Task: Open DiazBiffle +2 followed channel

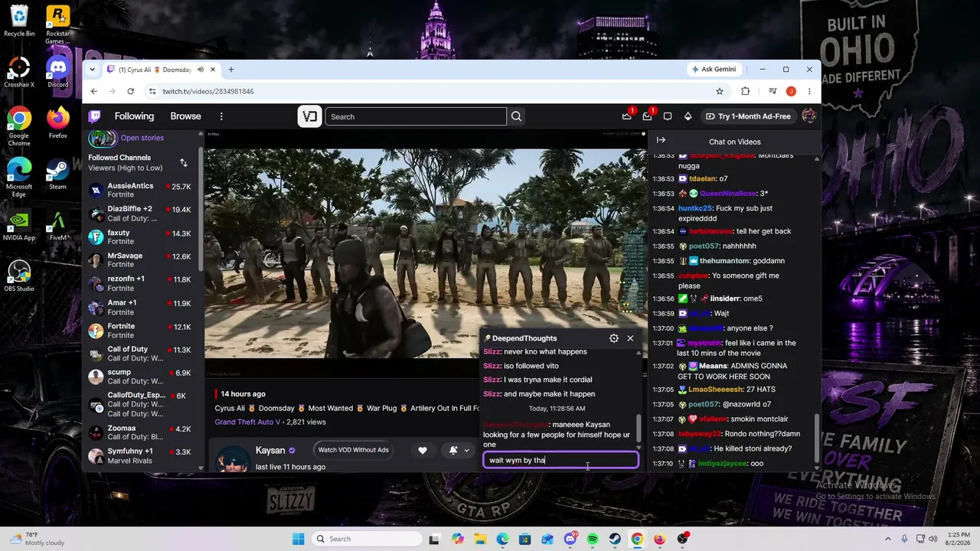Action: (x=139, y=214)
